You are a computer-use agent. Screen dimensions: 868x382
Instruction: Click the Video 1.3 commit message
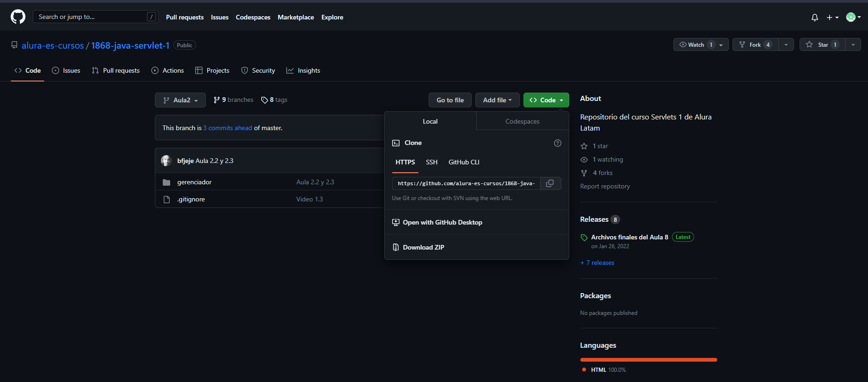pyautogui.click(x=309, y=199)
